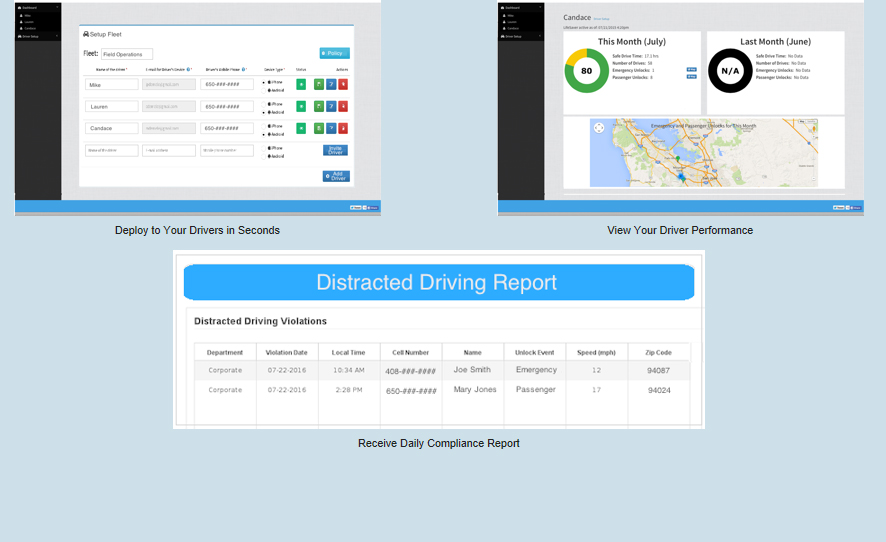Open Lauren in Setup Fleet sidebar
This screenshot has width=886, height=542.
click(28, 22)
